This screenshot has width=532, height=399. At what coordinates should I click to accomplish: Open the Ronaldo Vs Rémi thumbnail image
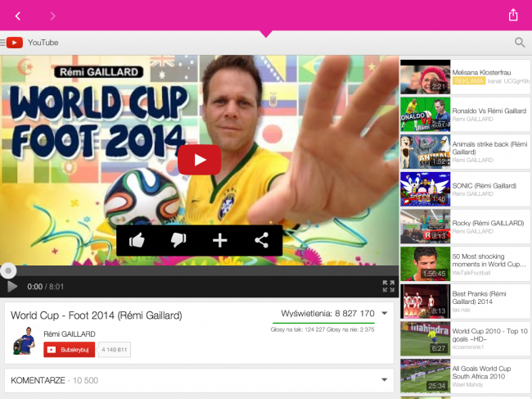click(426, 115)
